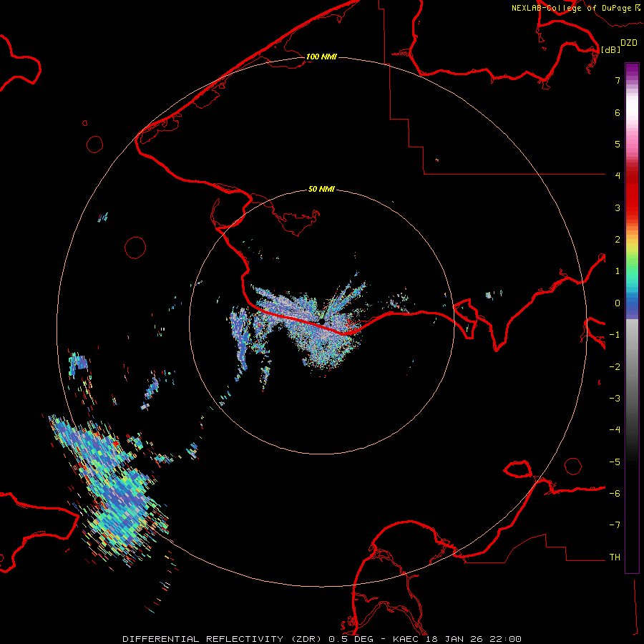Image resolution: width=644 pixels, height=644 pixels.
Task: Click the "7" value on the dB scale
Action: tap(618, 80)
